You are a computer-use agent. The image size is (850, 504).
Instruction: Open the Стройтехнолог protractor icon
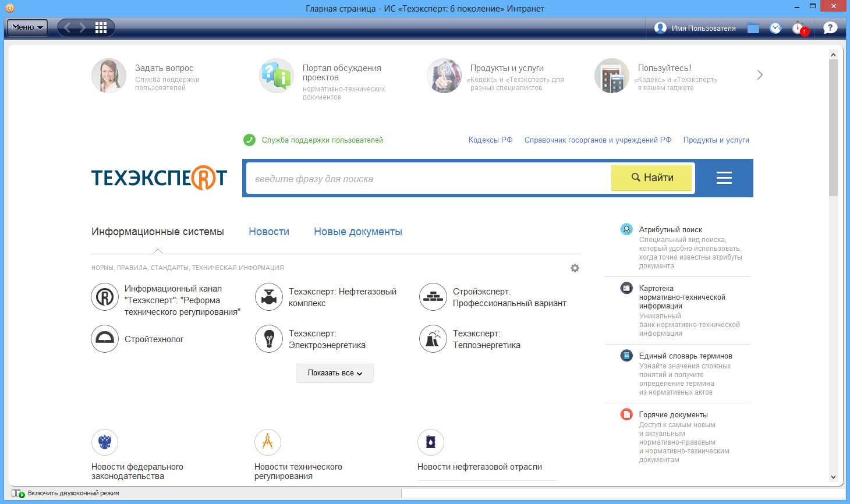[x=105, y=339]
